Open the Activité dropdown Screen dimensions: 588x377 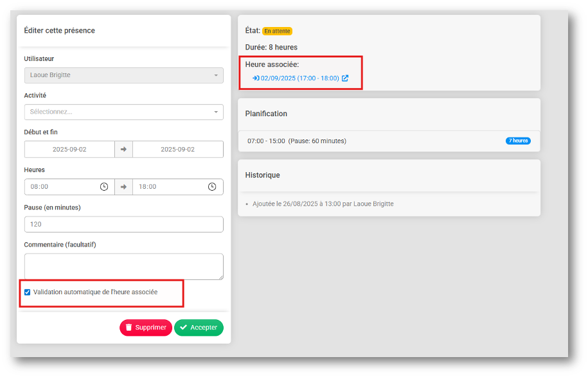pos(123,112)
